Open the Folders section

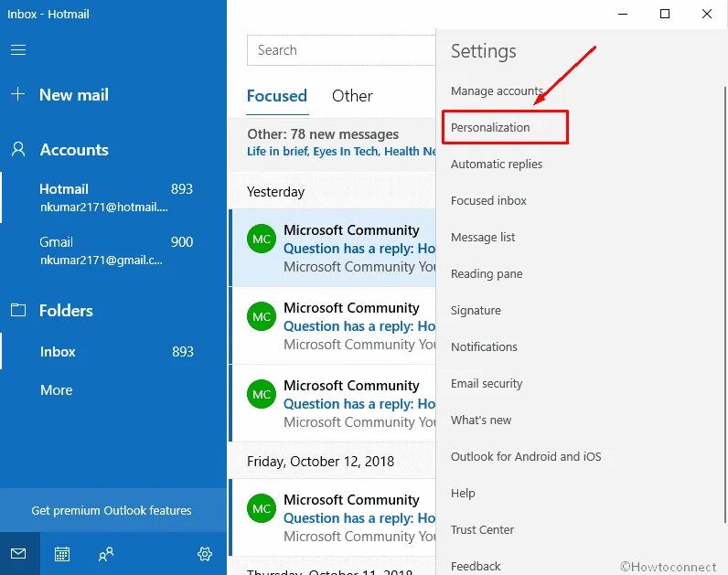click(67, 311)
